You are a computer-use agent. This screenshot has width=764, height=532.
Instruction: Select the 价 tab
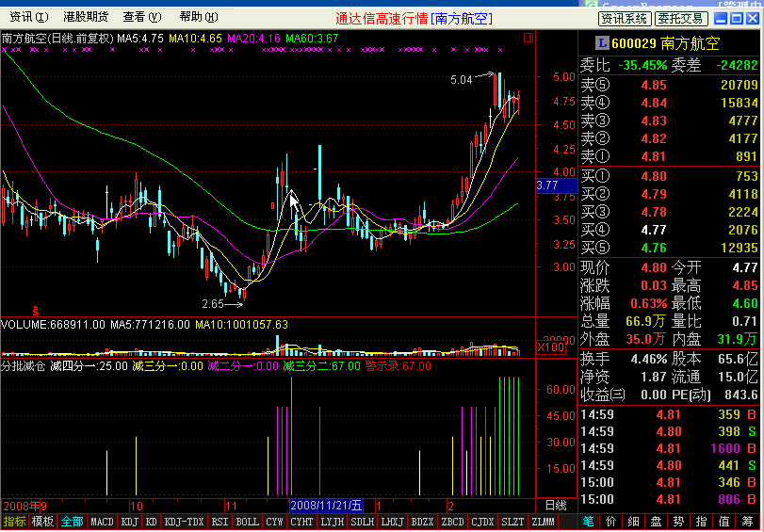[611, 522]
